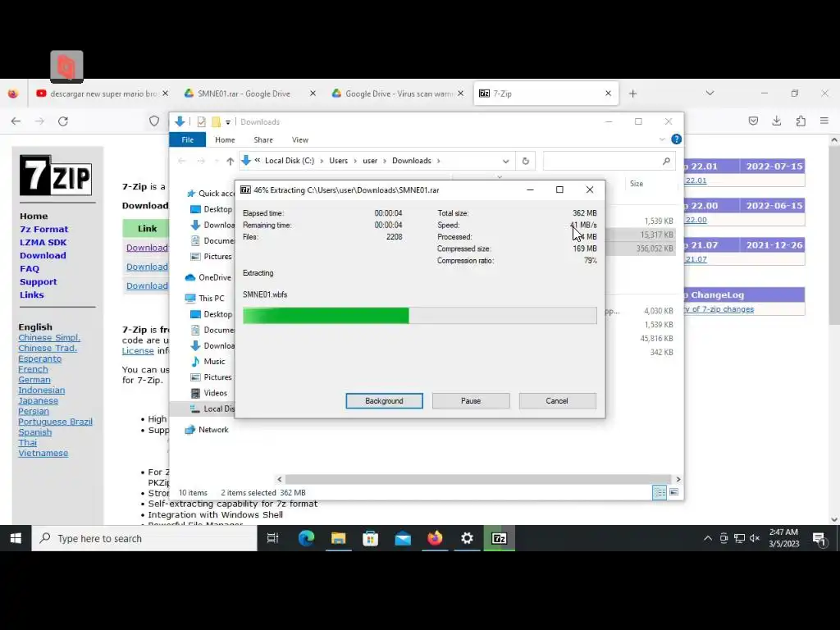Expand Explorer address bar history dropdown
The width and height of the screenshot is (840, 630).
click(505, 161)
